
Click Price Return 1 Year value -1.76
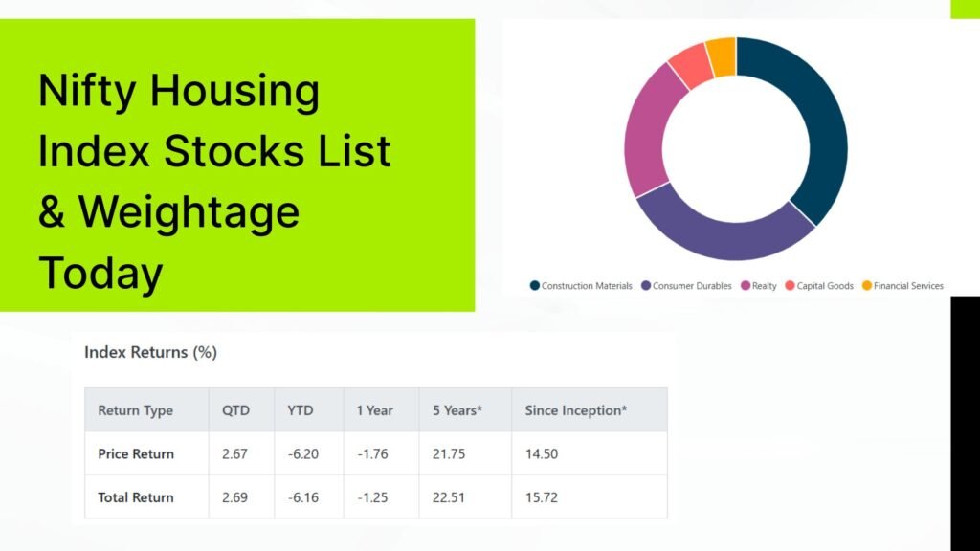372,454
